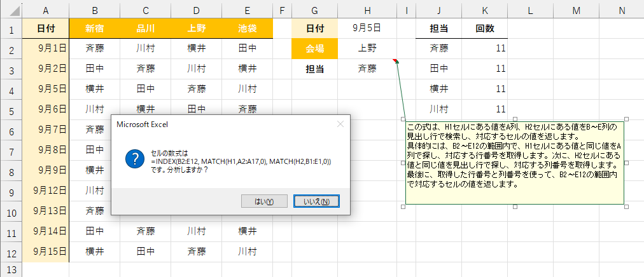Viewport: 644px width, 277px height.
Task: Select cell E2 showing 田中
Action: pos(248,49)
